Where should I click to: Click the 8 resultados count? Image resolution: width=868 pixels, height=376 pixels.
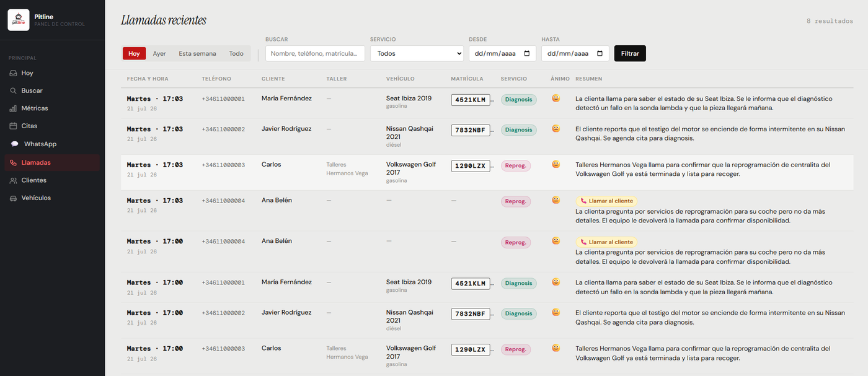pos(830,20)
